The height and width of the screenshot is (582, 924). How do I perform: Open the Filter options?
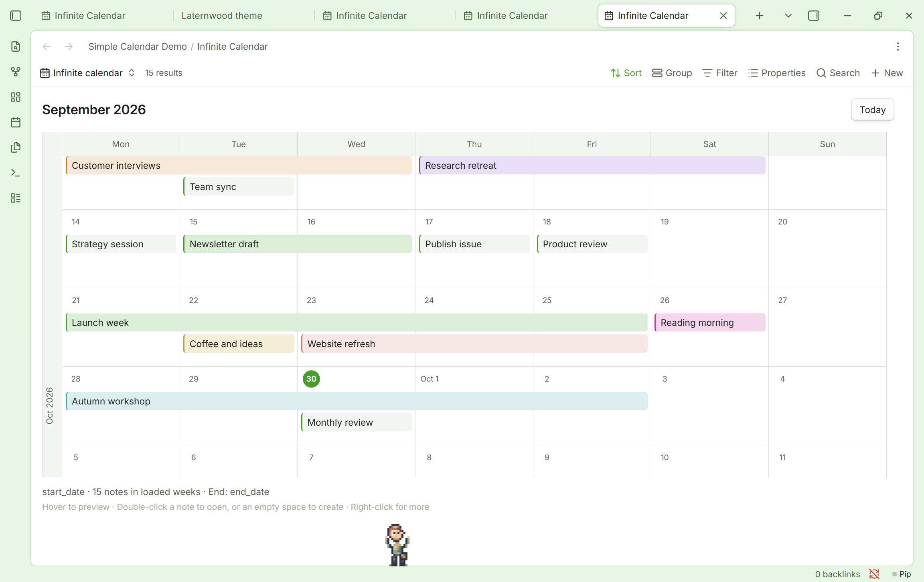point(720,73)
